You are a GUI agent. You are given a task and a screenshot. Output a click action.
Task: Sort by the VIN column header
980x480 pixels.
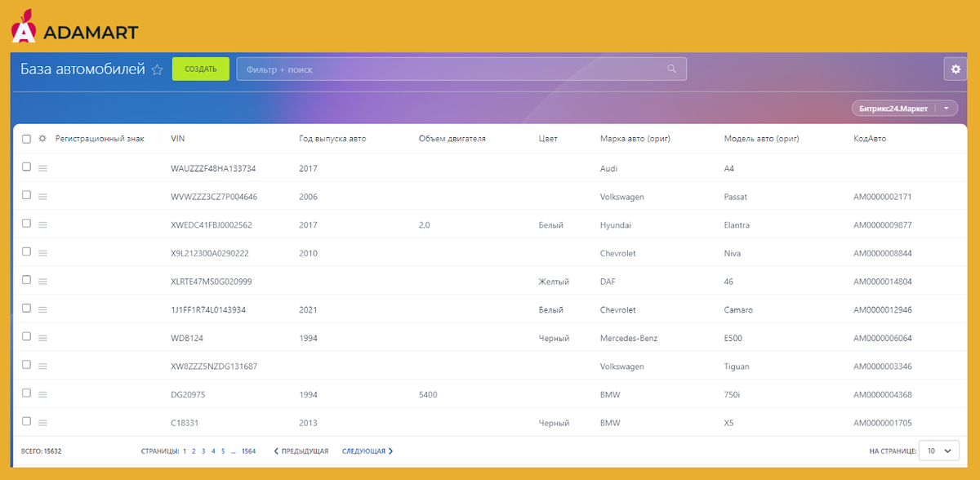tap(178, 139)
